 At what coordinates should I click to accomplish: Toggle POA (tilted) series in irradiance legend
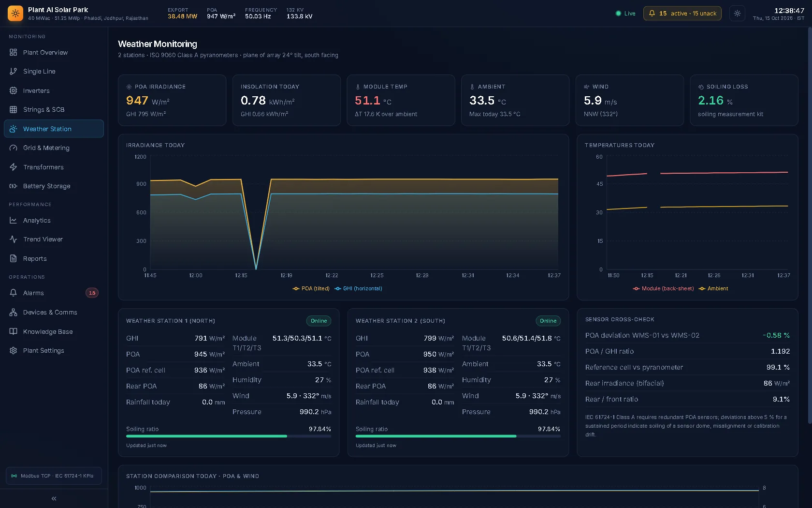click(x=311, y=289)
